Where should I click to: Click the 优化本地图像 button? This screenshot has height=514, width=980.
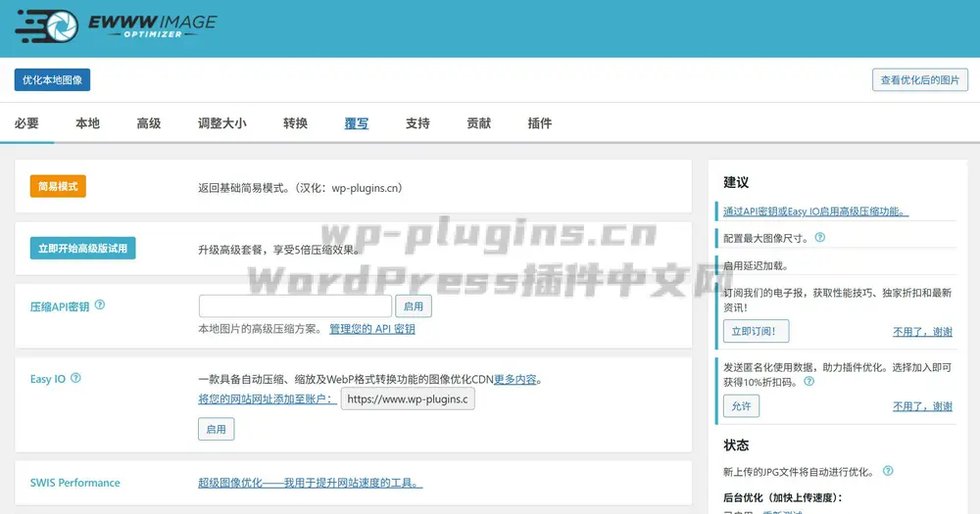coord(53,80)
